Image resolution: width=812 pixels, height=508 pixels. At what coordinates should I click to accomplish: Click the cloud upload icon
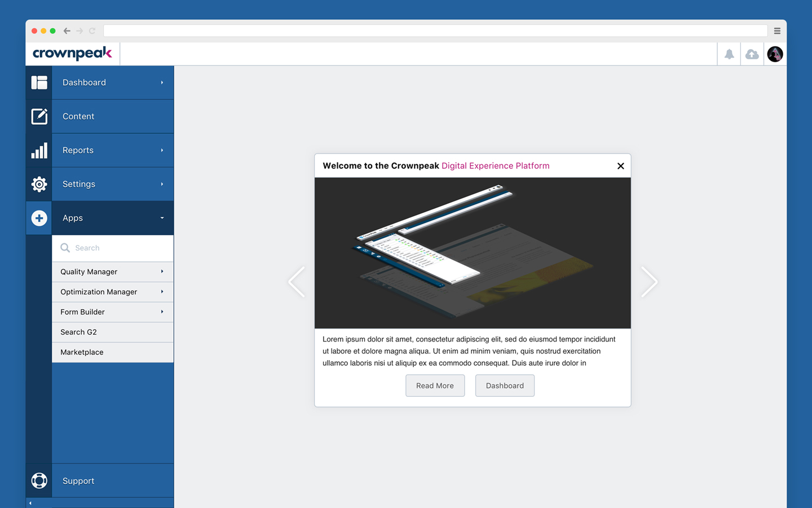752,54
